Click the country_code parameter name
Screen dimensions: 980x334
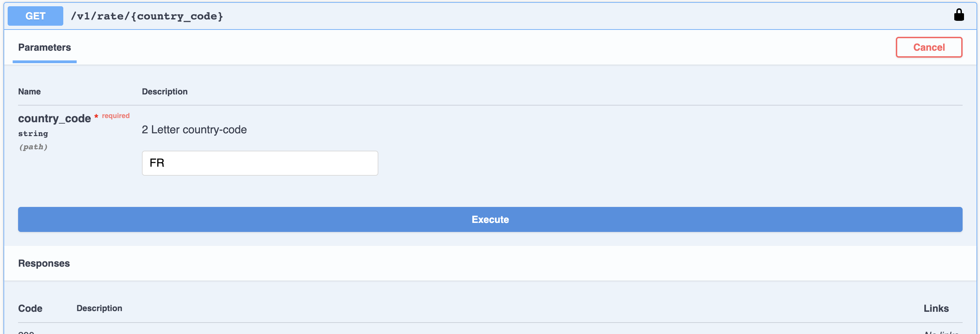click(54, 118)
